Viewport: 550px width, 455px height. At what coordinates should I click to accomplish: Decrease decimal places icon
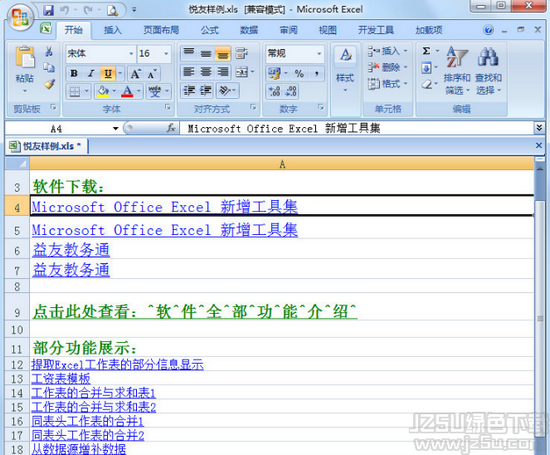tap(291, 92)
